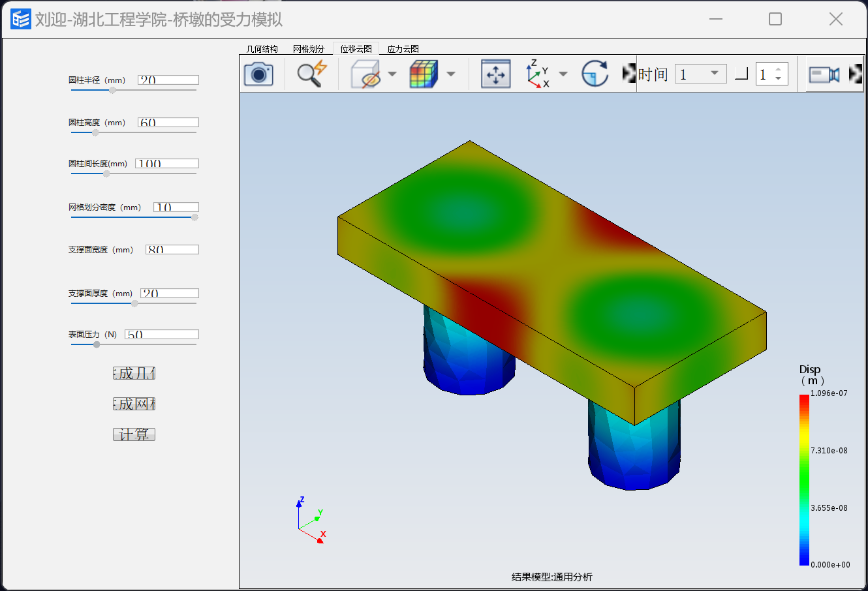
Task: Click the small bracket icon beside 时间 box
Action: tap(741, 74)
